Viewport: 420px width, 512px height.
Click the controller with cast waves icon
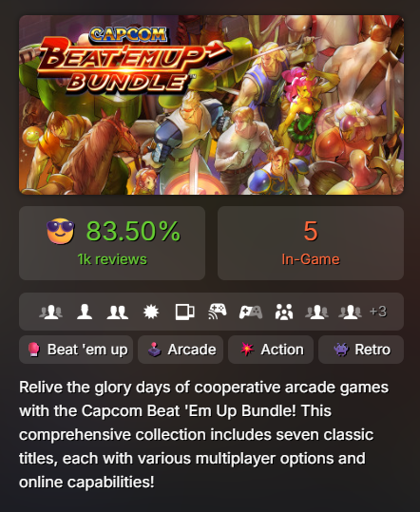point(218,312)
